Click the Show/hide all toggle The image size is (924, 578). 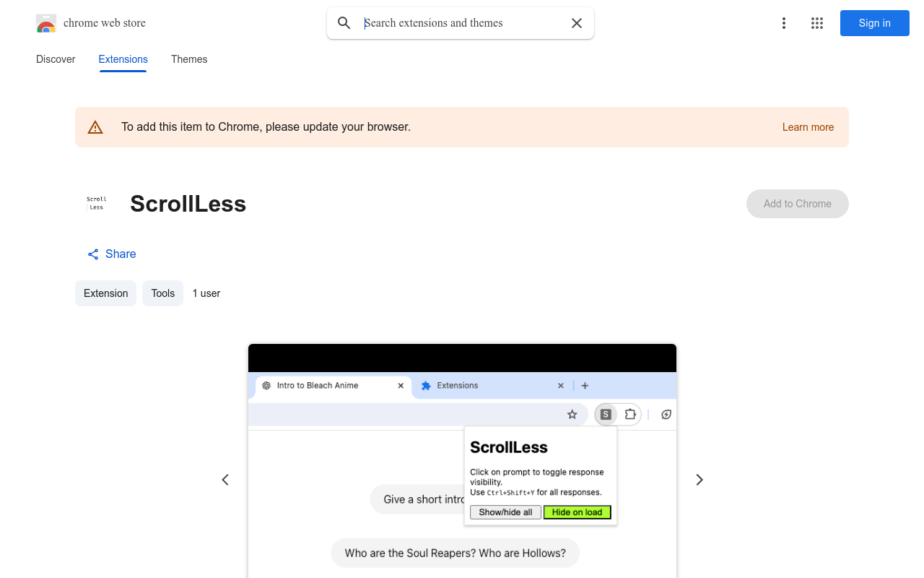coord(505,512)
